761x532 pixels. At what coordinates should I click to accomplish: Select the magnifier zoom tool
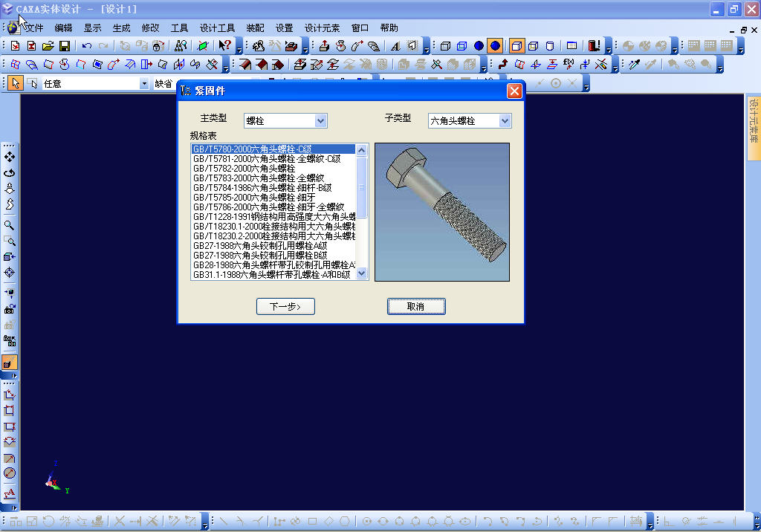point(9,225)
